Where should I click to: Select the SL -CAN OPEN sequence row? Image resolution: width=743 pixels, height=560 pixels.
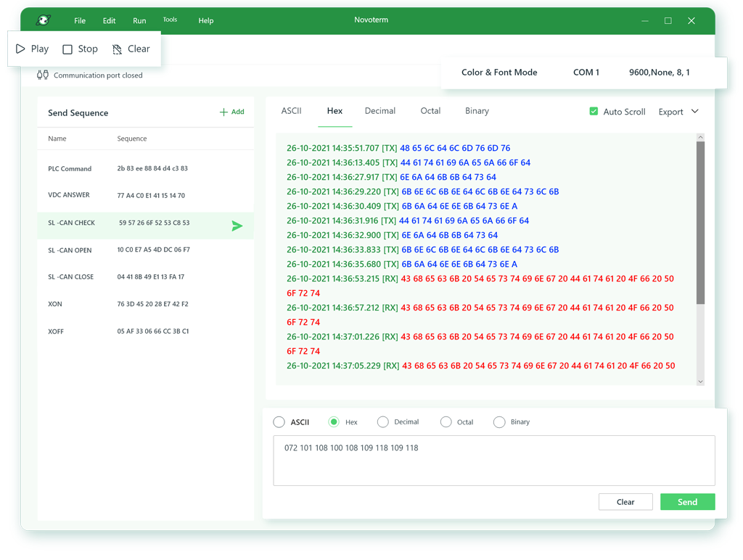coord(145,250)
